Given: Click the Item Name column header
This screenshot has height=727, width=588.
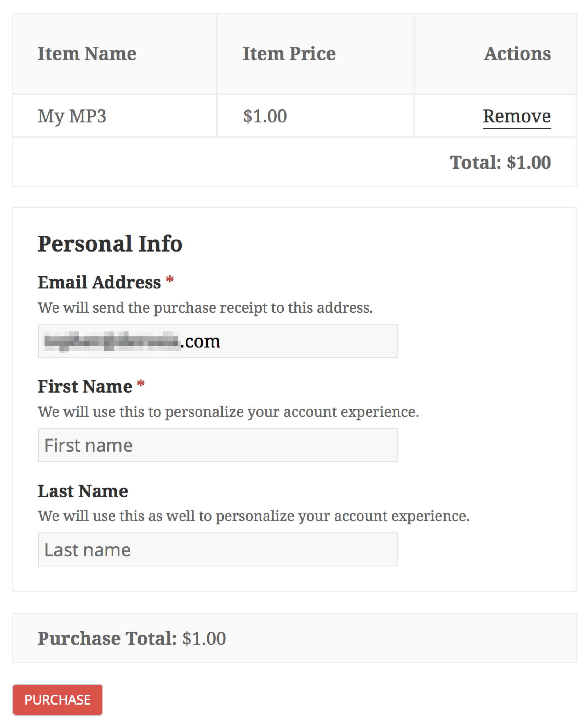Looking at the screenshot, I should coord(87,54).
